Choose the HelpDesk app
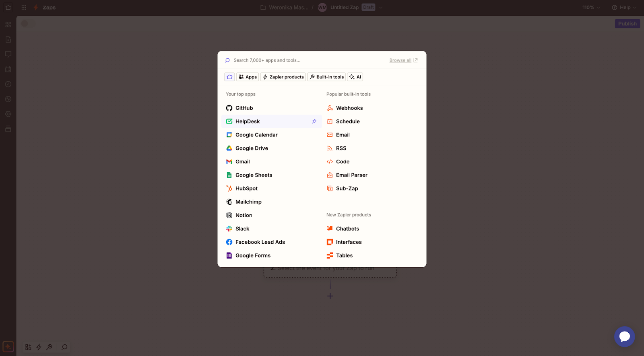This screenshot has height=356, width=644. coord(272,121)
